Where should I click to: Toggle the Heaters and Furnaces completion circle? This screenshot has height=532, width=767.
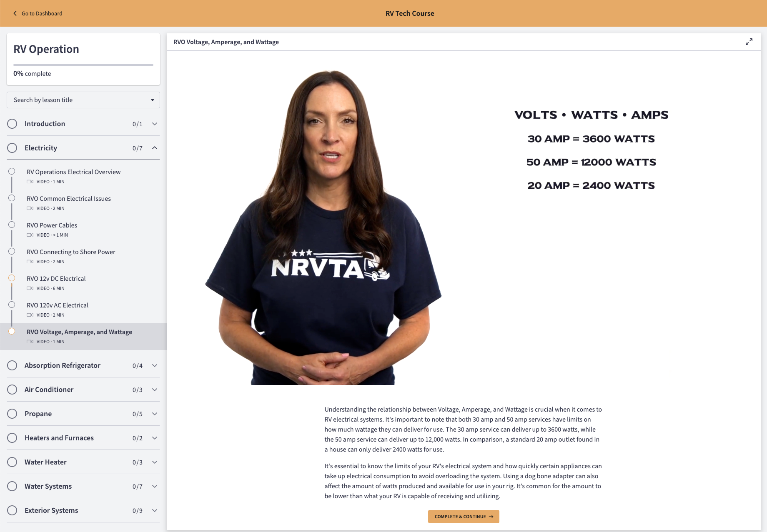click(x=12, y=438)
